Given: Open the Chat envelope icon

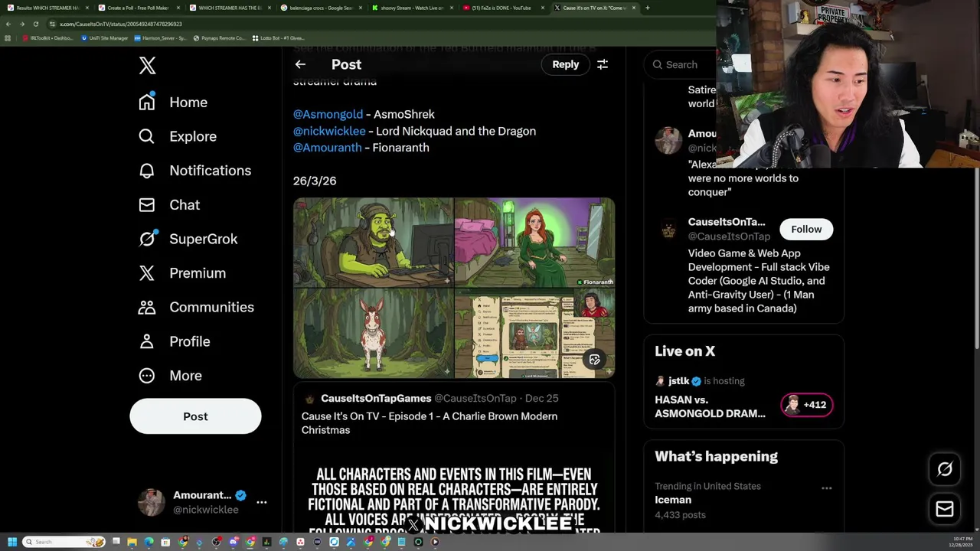Looking at the screenshot, I should pos(146,204).
